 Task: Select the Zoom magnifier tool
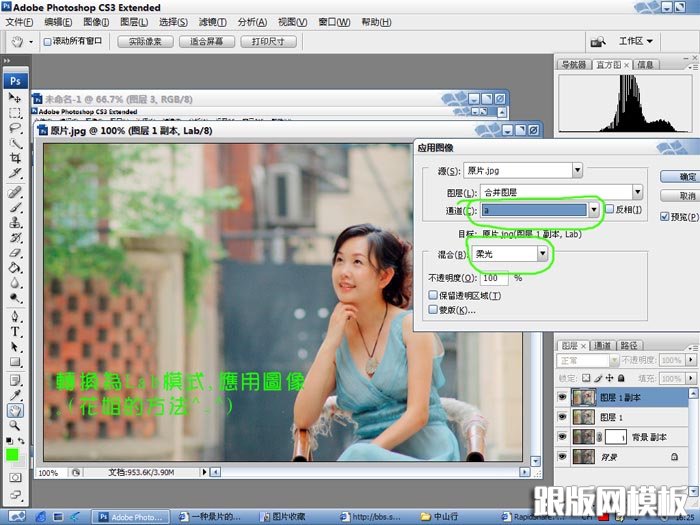15,425
